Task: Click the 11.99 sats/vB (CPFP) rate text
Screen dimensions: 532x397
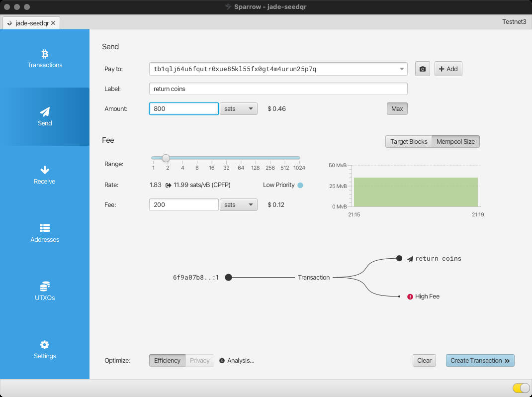Action: click(x=202, y=185)
